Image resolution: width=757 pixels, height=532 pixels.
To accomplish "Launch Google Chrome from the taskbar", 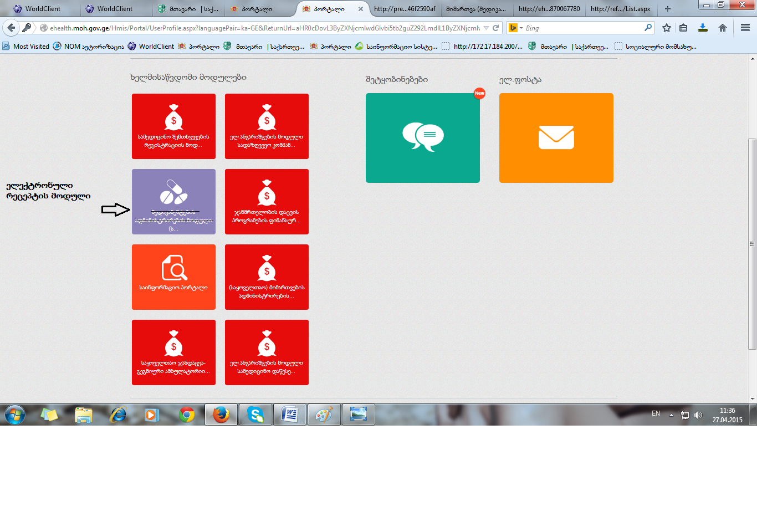I will pos(187,415).
